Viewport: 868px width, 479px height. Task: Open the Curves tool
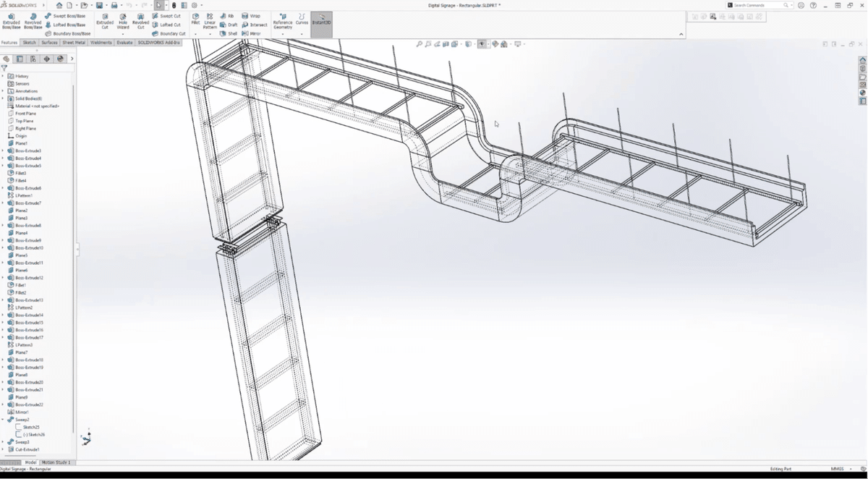pos(302,19)
